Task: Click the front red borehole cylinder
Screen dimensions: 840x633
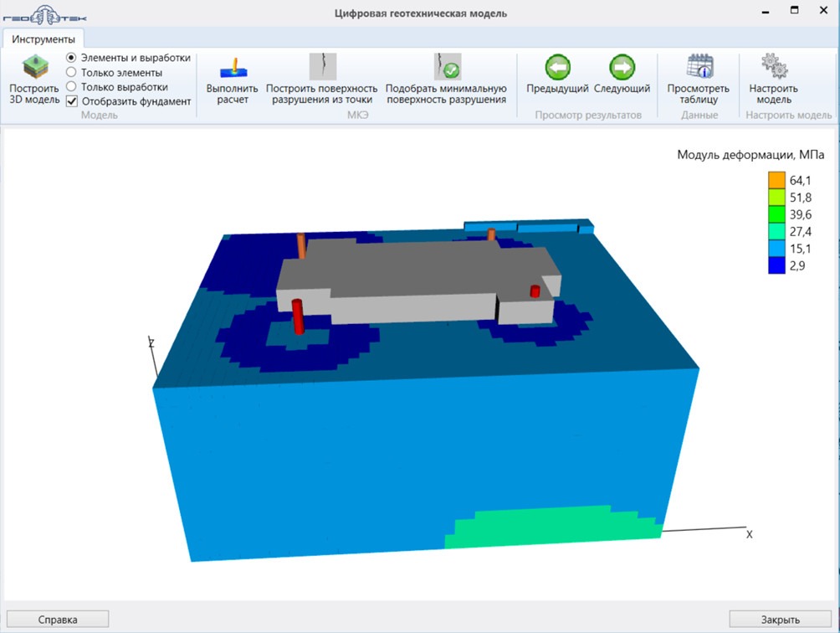Action: (298, 316)
